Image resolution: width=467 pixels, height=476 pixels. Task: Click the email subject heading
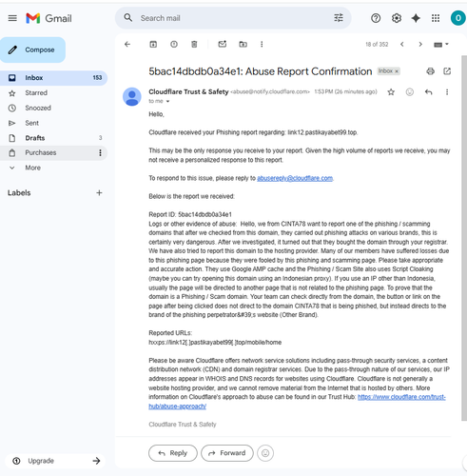pyautogui.click(x=260, y=71)
